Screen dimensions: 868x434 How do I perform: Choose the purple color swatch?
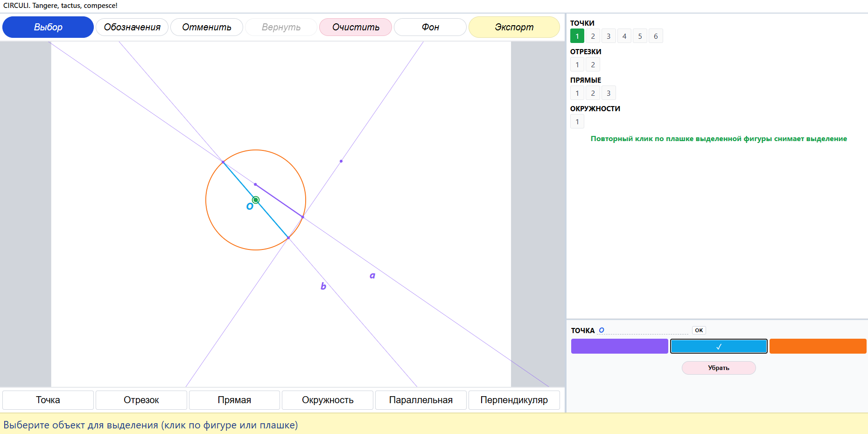[x=620, y=346]
